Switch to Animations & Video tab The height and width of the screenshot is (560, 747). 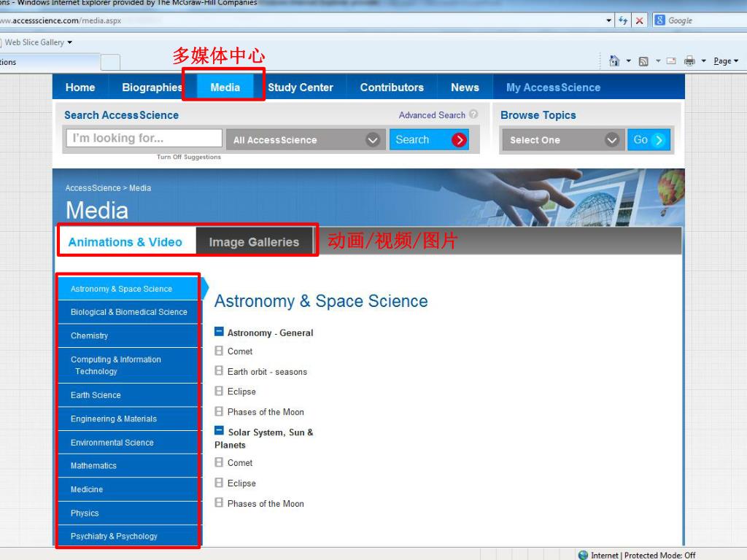click(x=125, y=242)
